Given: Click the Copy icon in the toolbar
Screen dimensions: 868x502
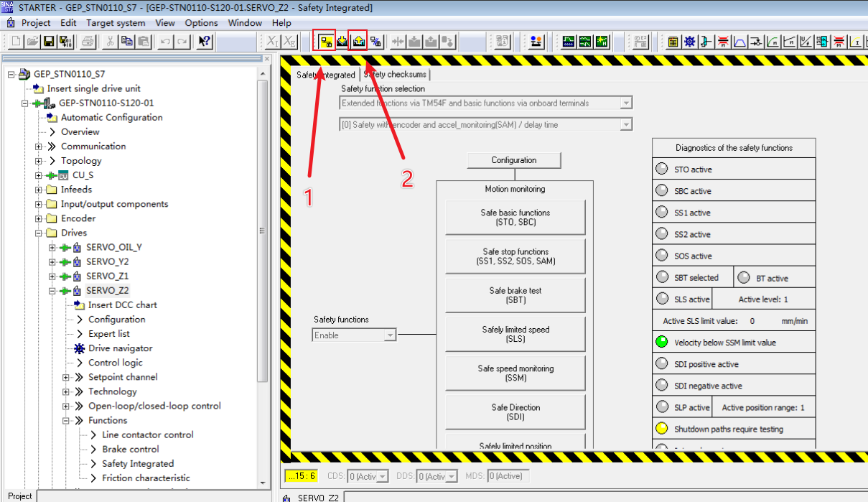Looking at the screenshot, I should point(127,42).
